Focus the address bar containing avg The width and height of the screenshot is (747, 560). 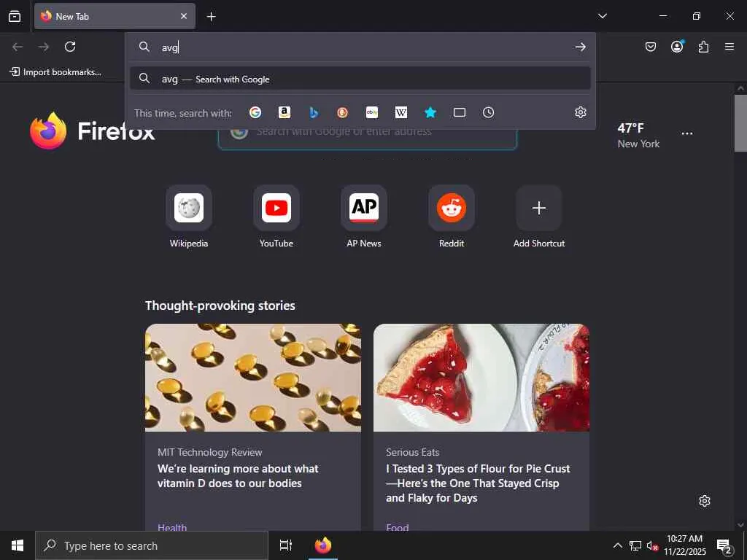pos(362,47)
